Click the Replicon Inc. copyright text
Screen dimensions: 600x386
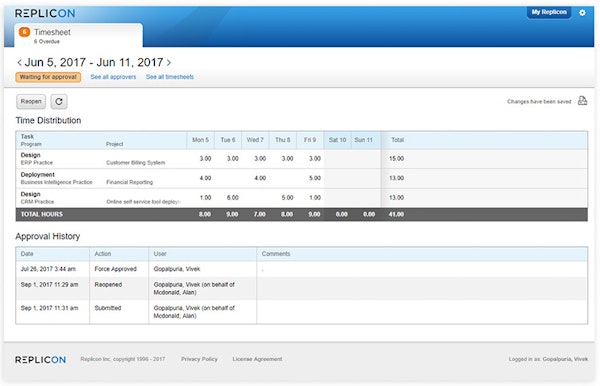[123, 359]
